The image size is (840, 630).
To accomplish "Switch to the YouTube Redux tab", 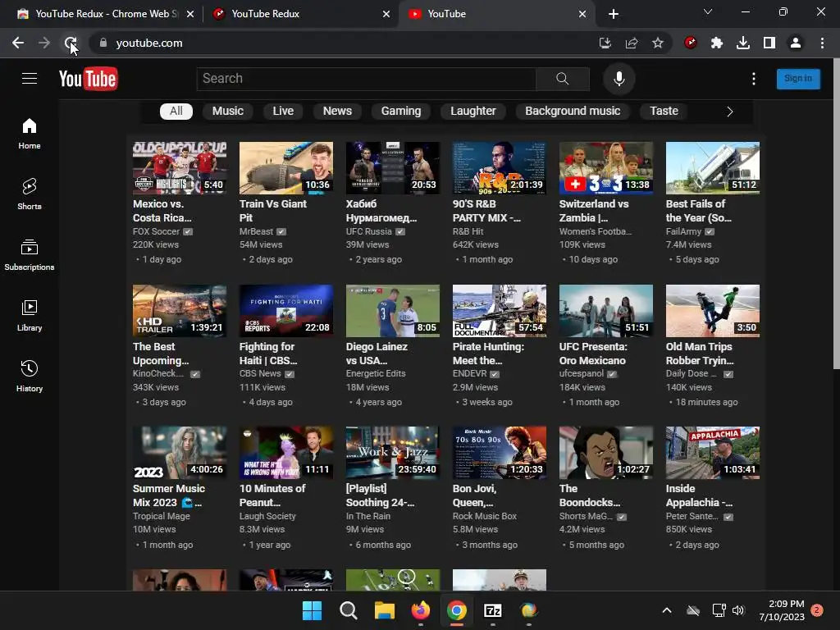I will [x=300, y=14].
